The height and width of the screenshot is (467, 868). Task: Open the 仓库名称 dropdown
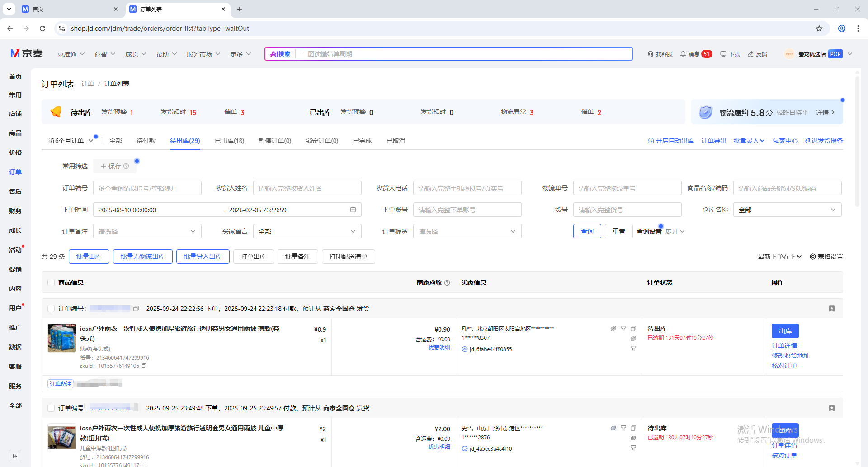point(787,210)
